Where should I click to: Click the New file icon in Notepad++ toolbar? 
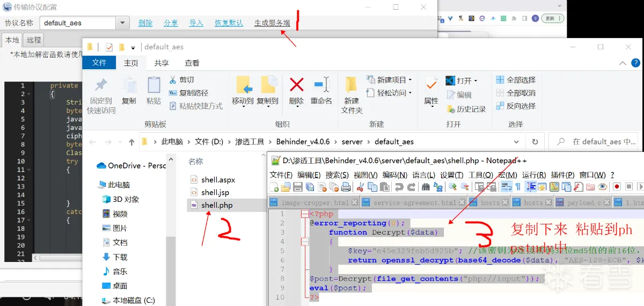(x=274, y=187)
